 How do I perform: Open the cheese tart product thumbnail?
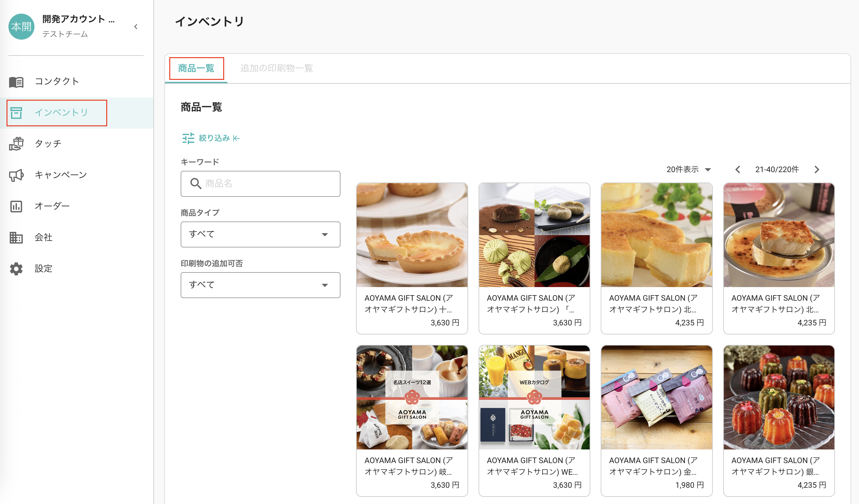click(412, 235)
